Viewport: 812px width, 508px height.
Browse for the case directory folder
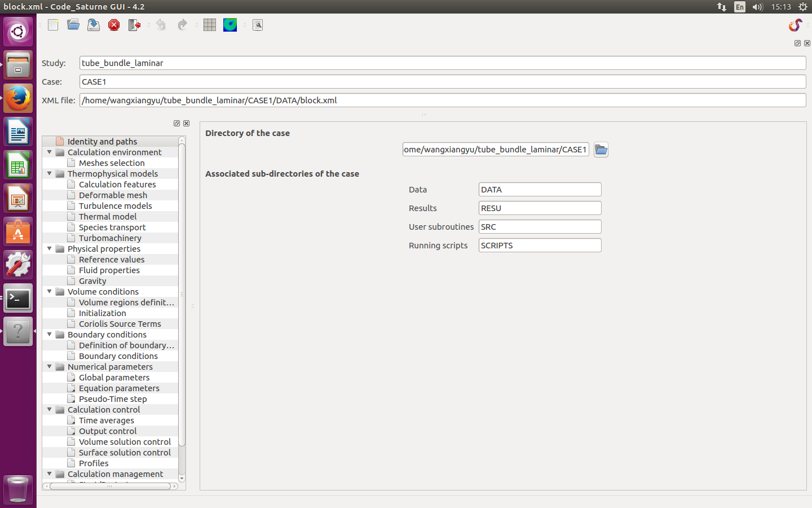[601, 150]
